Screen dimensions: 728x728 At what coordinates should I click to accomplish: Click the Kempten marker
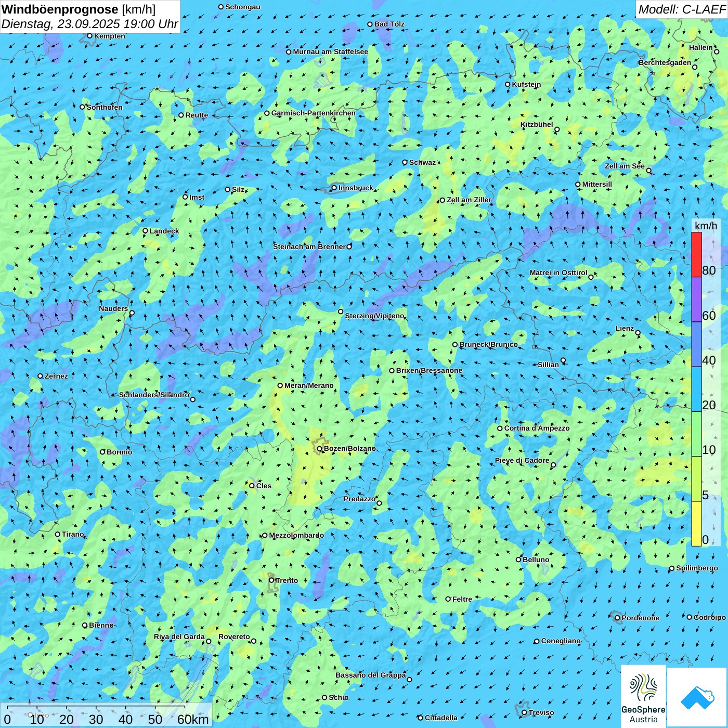pos(89,36)
